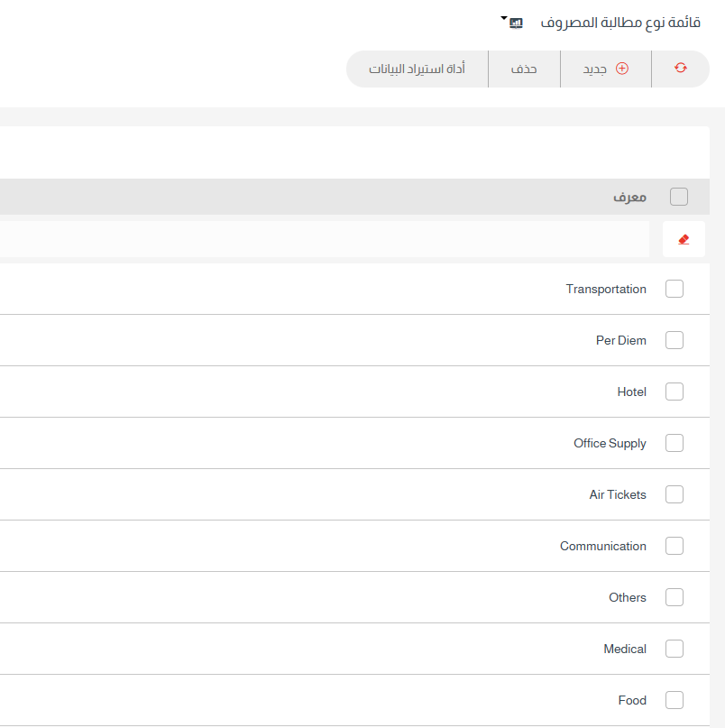725x728 pixels.
Task: Toggle the select-all checkbox in header row
Action: 679,197
